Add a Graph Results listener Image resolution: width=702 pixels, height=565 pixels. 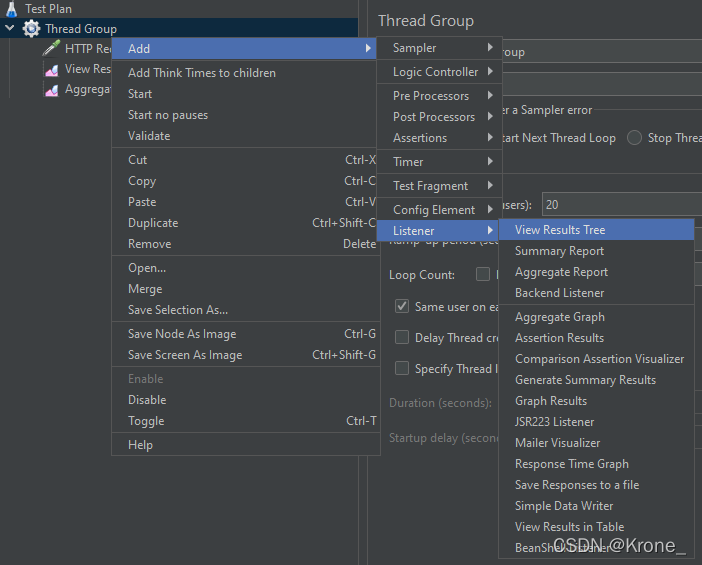coord(596,401)
